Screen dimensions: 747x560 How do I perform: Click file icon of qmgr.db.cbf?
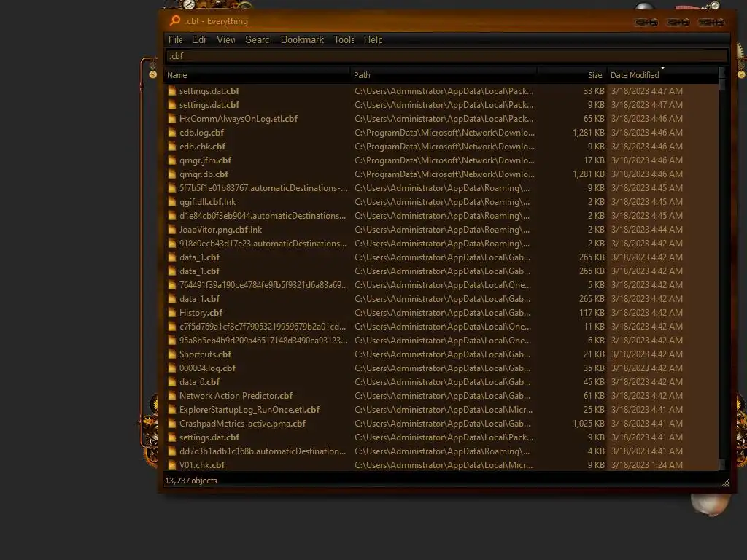(x=171, y=174)
